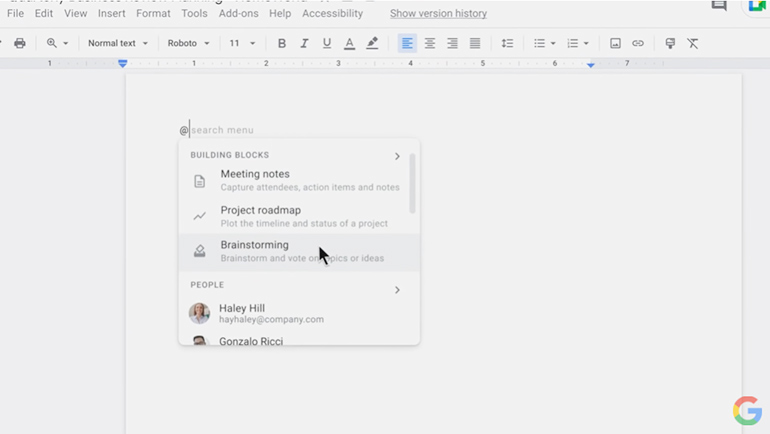The height and width of the screenshot is (434, 770).
Task: Open bulleted list dropdown arrow
Action: click(553, 44)
